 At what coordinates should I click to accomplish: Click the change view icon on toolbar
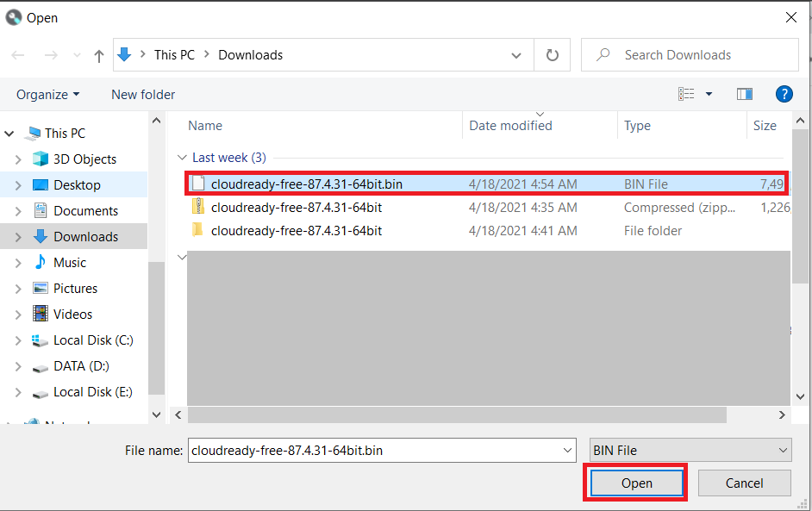click(x=686, y=94)
